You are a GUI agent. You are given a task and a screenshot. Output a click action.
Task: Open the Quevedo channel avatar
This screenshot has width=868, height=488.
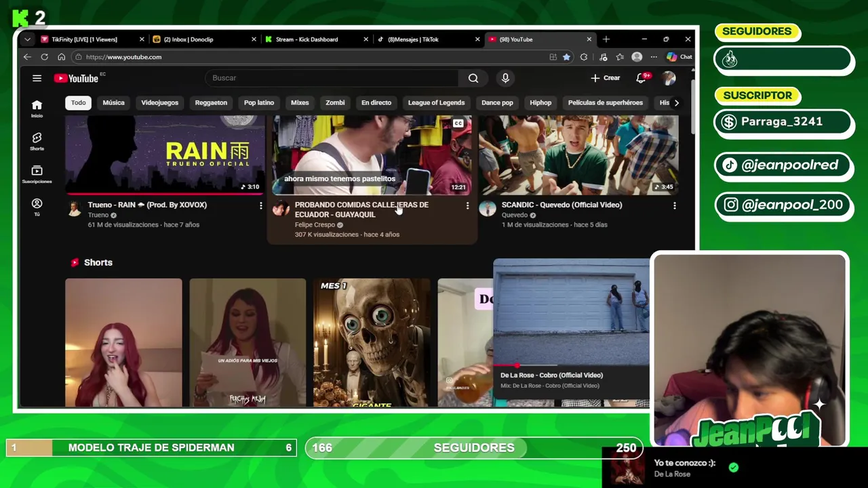click(x=487, y=209)
